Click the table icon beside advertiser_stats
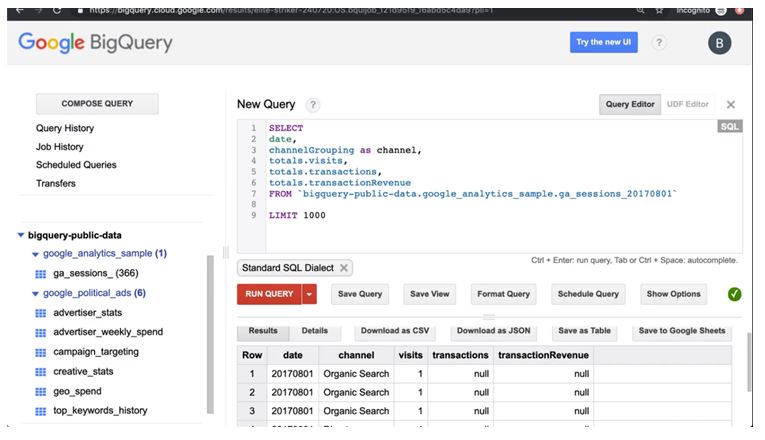This screenshot has height=440, width=765. tap(41, 312)
